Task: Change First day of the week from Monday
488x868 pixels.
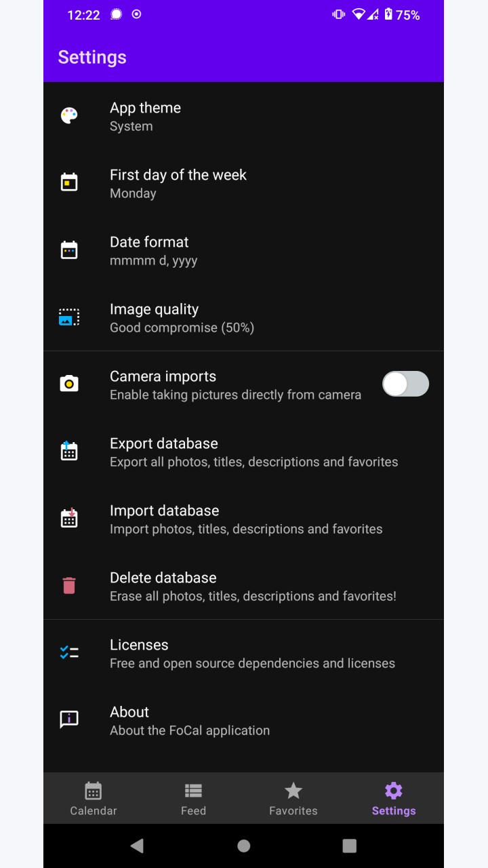Action: tap(243, 183)
